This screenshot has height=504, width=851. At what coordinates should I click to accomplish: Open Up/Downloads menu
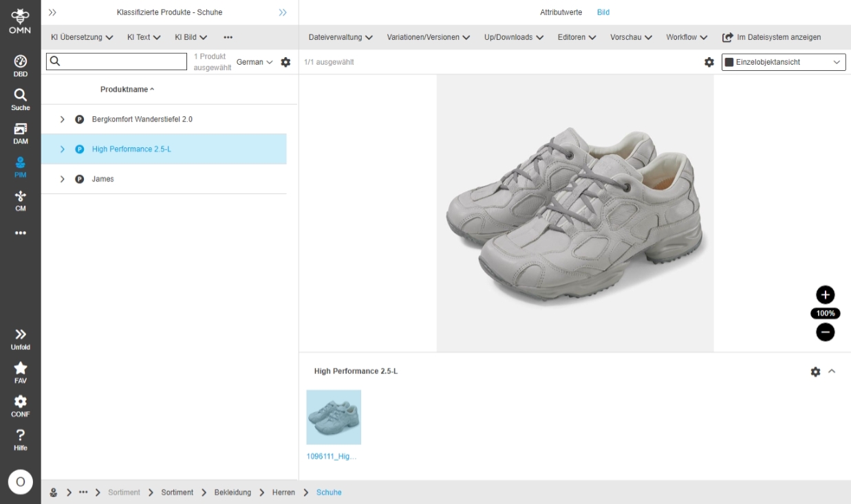click(x=514, y=37)
